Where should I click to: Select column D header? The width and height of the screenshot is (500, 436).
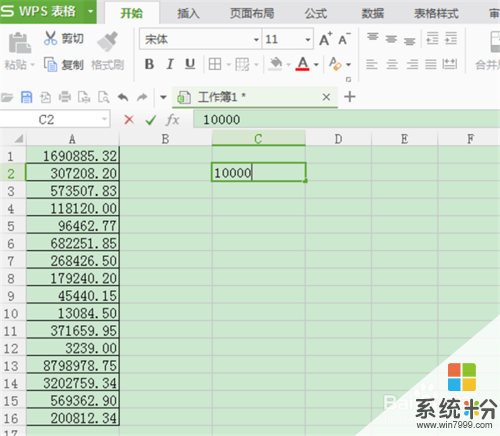tap(338, 139)
